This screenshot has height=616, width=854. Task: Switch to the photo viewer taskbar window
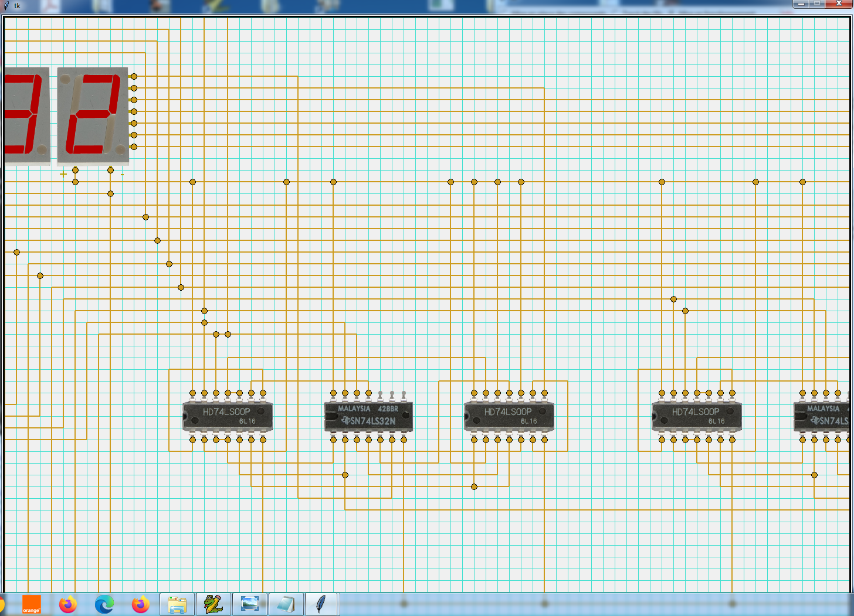coord(249,604)
